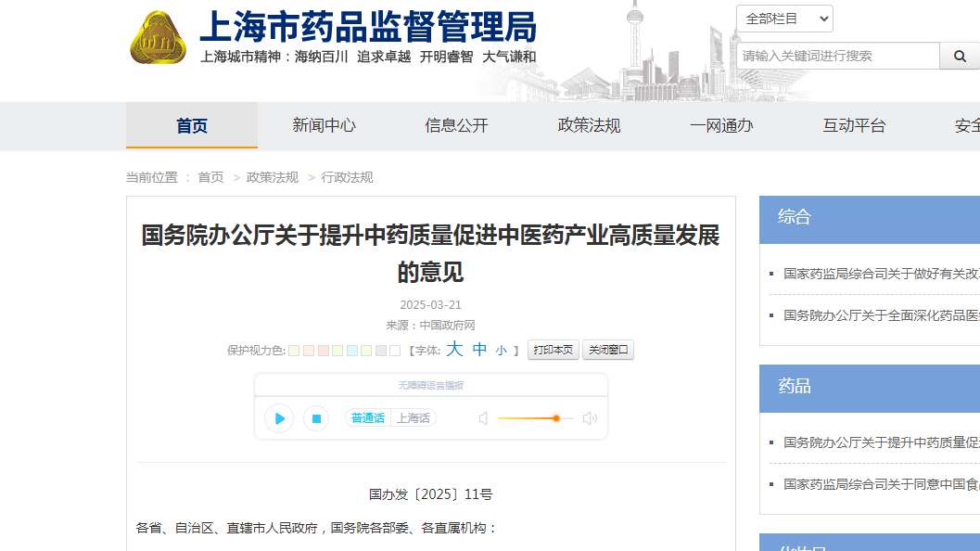Viewport: 980px width, 551px height.
Task: Click the loud volume speaker icon
Action: coord(590,418)
